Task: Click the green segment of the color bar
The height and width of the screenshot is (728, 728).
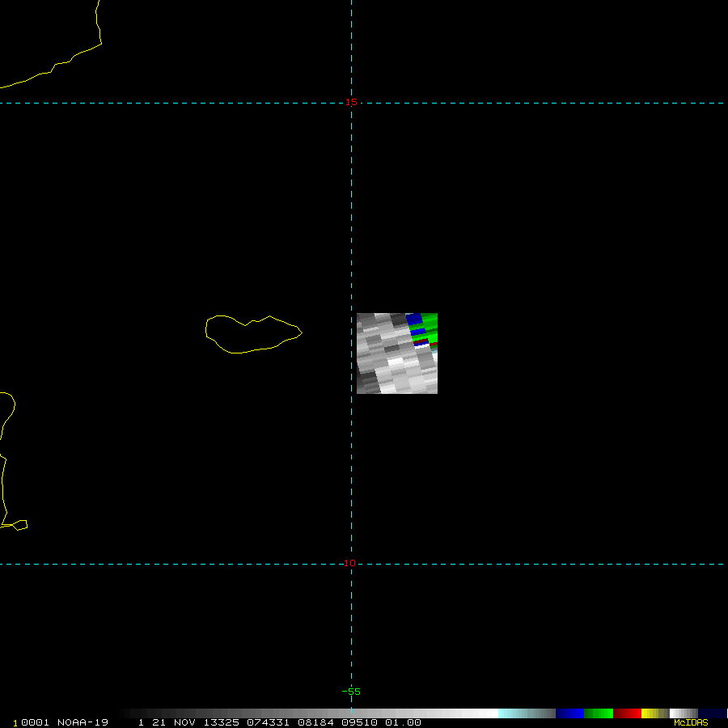Action: point(599,713)
